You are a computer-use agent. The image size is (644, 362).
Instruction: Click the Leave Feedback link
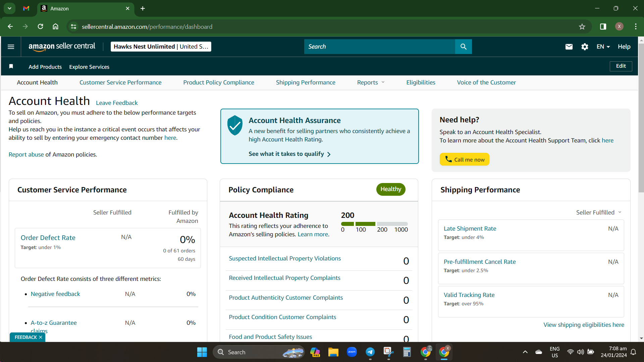[x=117, y=103]
